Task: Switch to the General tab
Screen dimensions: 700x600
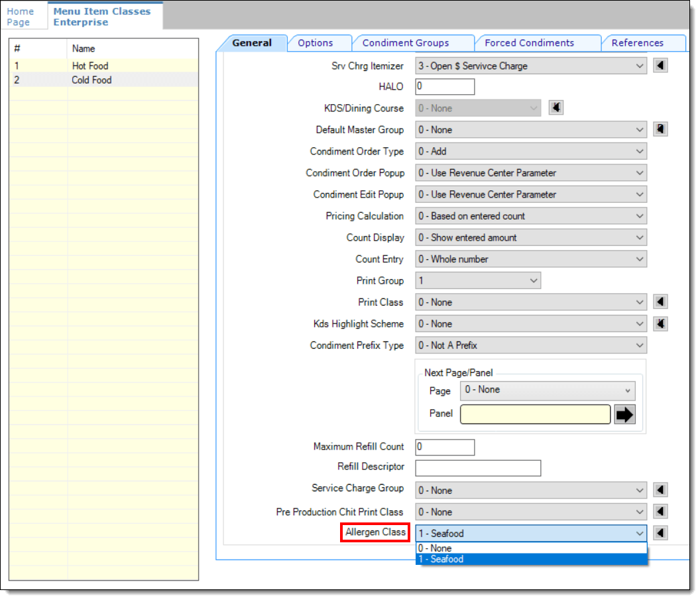Action: pyautogui.click(x=252, y=43)
